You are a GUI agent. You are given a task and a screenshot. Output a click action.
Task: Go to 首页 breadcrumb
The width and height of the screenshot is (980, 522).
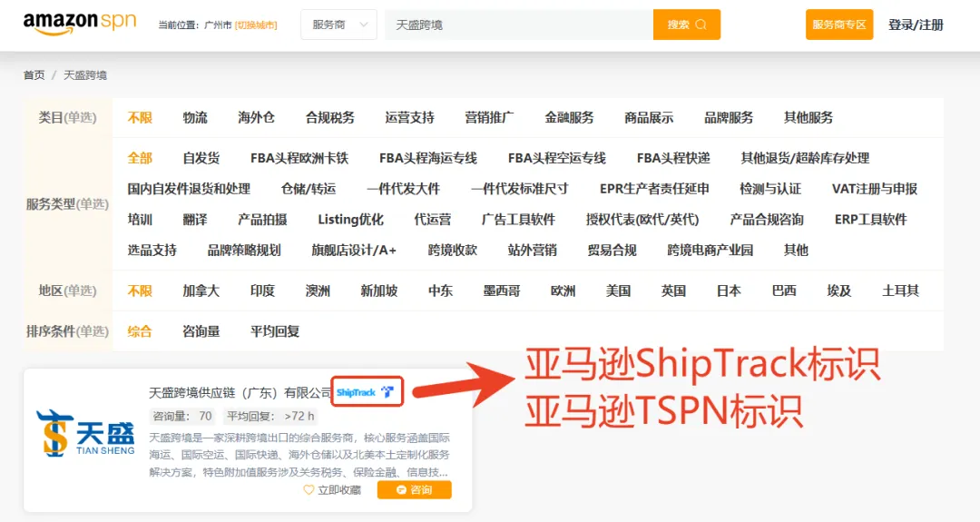(34, 75)
